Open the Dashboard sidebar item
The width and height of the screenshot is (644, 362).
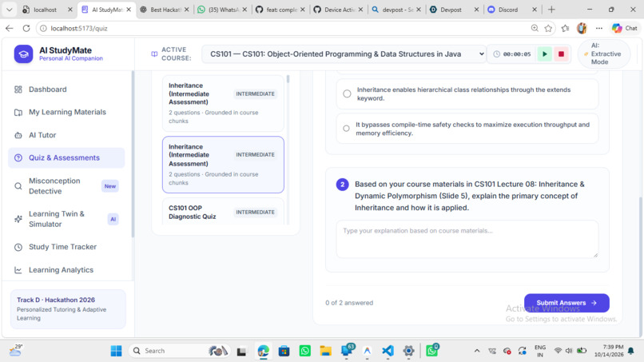[x=66, y=90]
